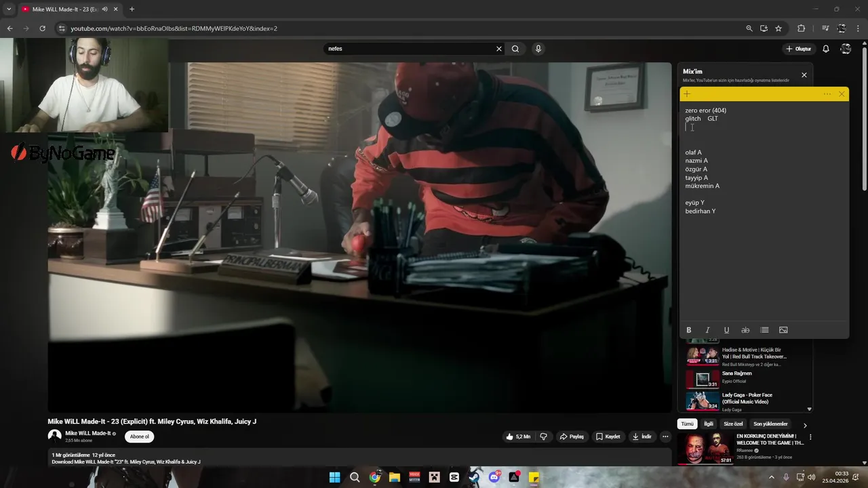This screenshot has height=488, width=868.
Task: Click the browser back arrow
Action: point(9,28)
